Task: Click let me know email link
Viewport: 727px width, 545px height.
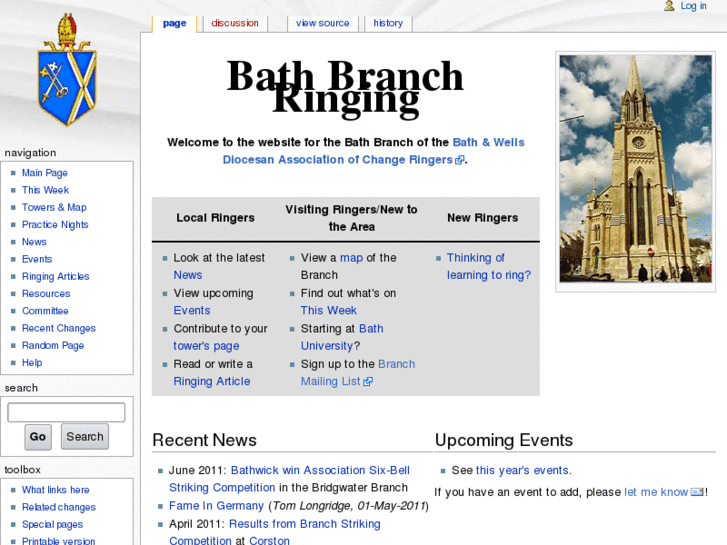Action: (x=656, y=492)
